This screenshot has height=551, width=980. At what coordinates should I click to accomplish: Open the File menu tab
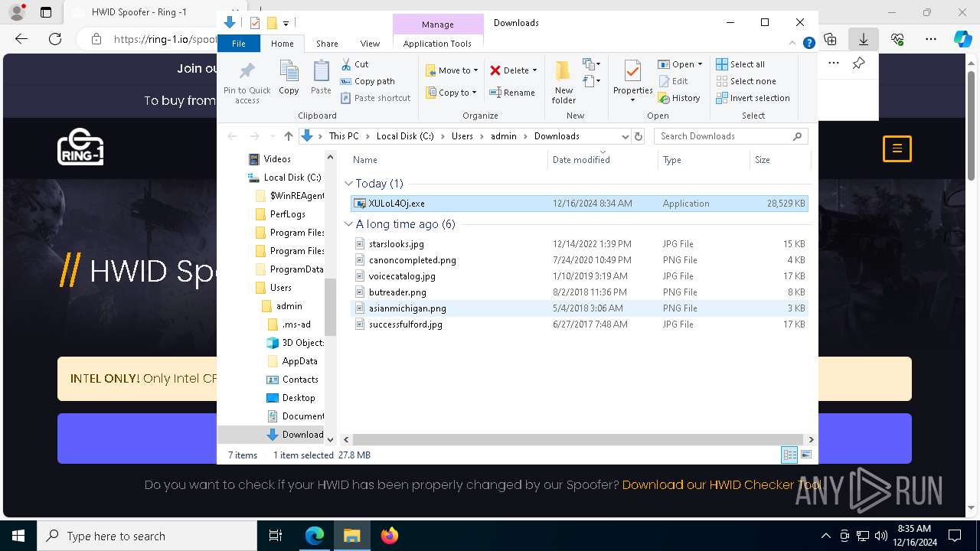click(x=239, y=44)
